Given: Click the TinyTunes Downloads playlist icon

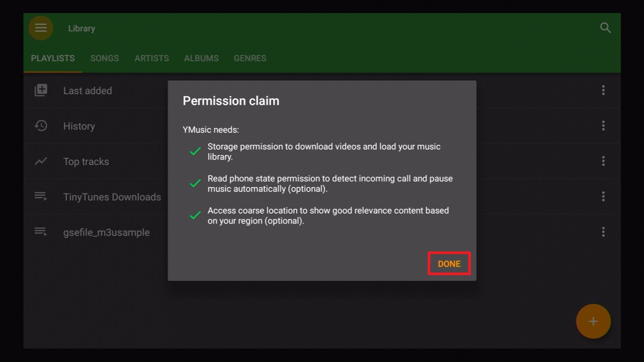Looking at the screenshot, I should (x=41, y=196).
